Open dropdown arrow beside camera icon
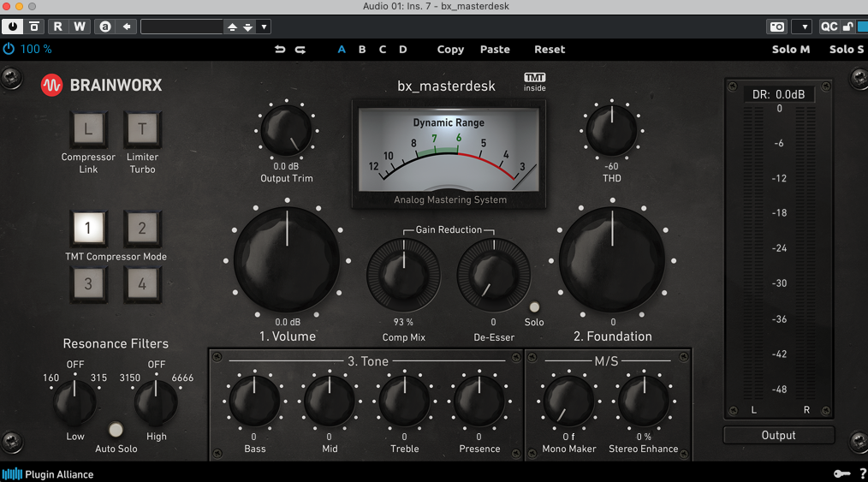This screenshot has height=482, width=868. tap(803, 27)
